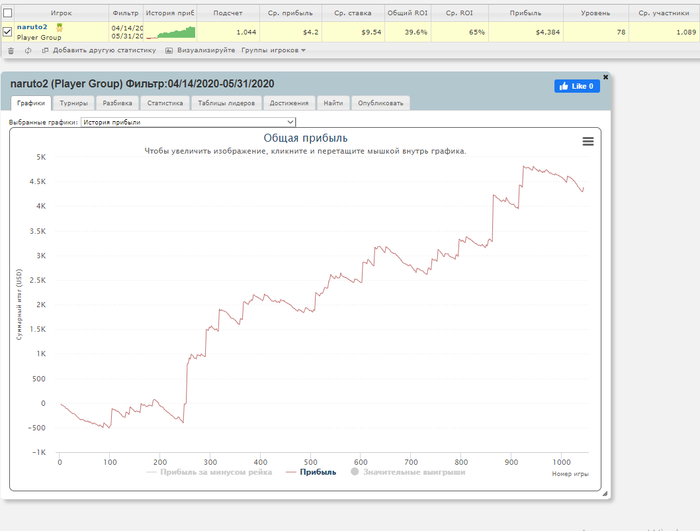Click the 1,089 average entrants cell
This screenshot has width=700, height=531.
(x=664, y=32)
